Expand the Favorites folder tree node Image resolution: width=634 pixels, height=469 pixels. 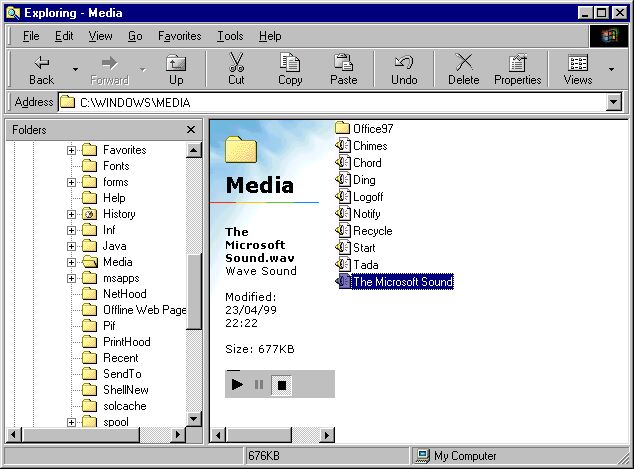pos(71,150)
